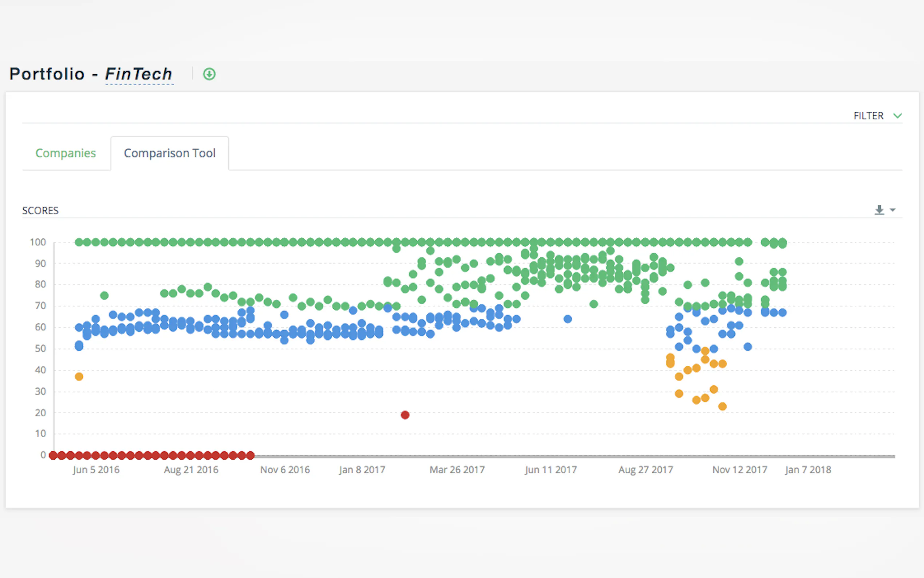Image resolution: width=924 pixels, height=578 pixels.
Task: Select the Comparison Tool tab
Action: (170, 153)
